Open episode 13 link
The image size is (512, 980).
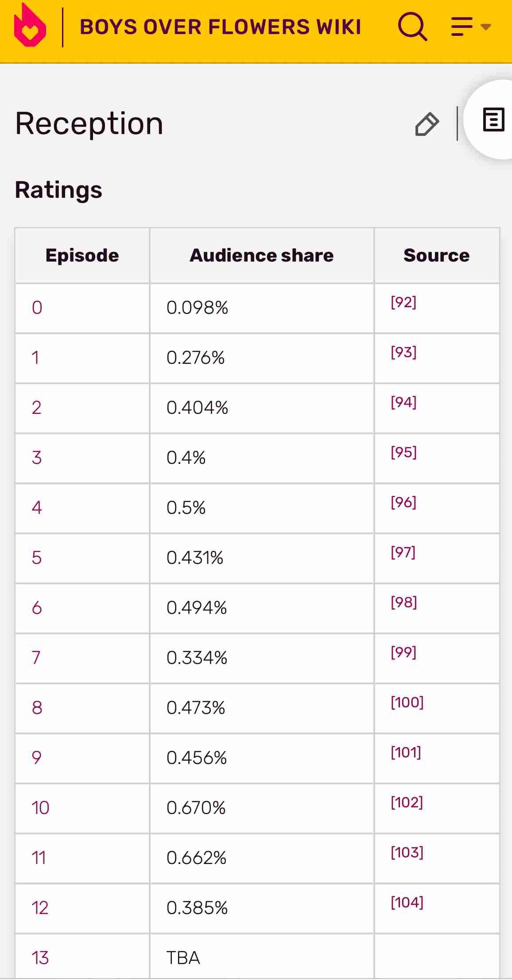40,958
